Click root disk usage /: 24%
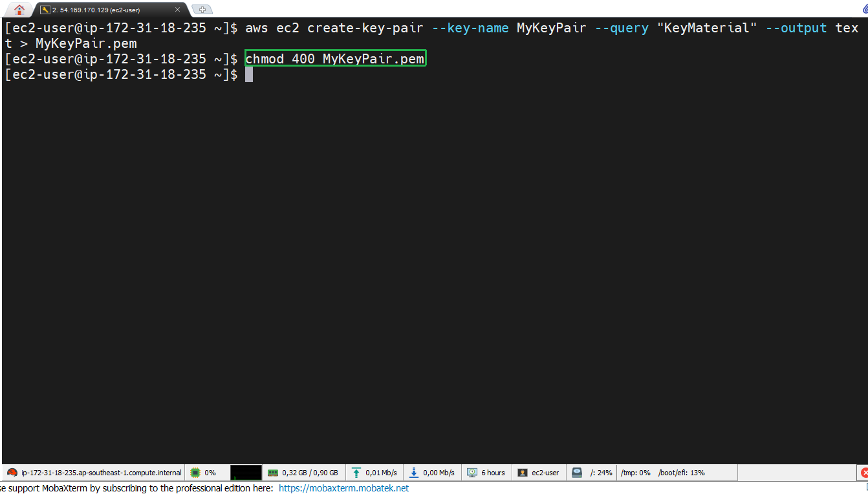 601,473
